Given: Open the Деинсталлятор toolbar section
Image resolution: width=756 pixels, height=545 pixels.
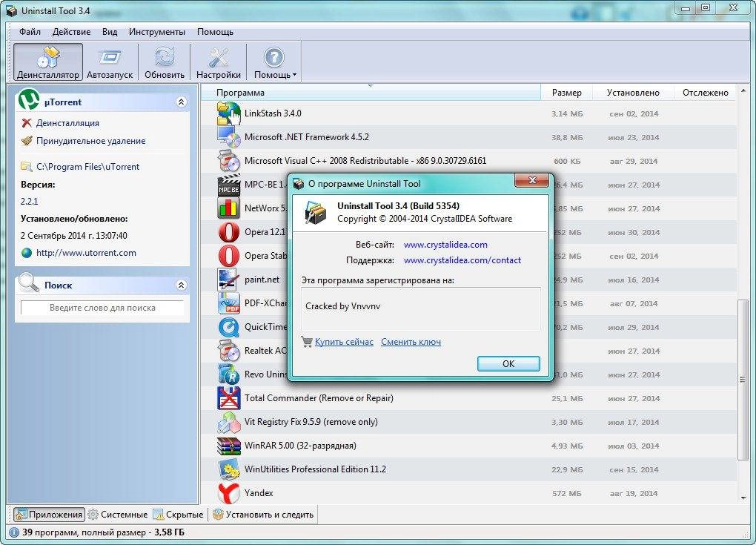Looking at the screenshot, I should pyautogui.click(x=47, y=62).
